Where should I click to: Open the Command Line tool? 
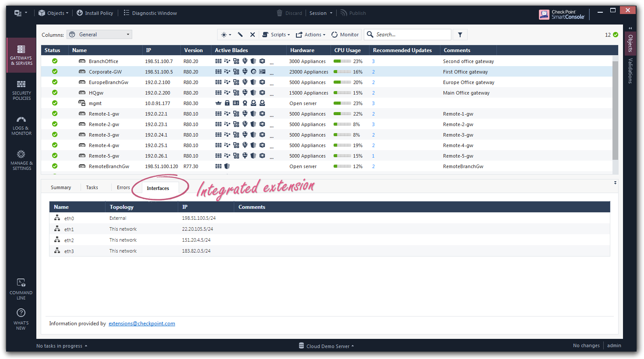[x=21, y=289]
